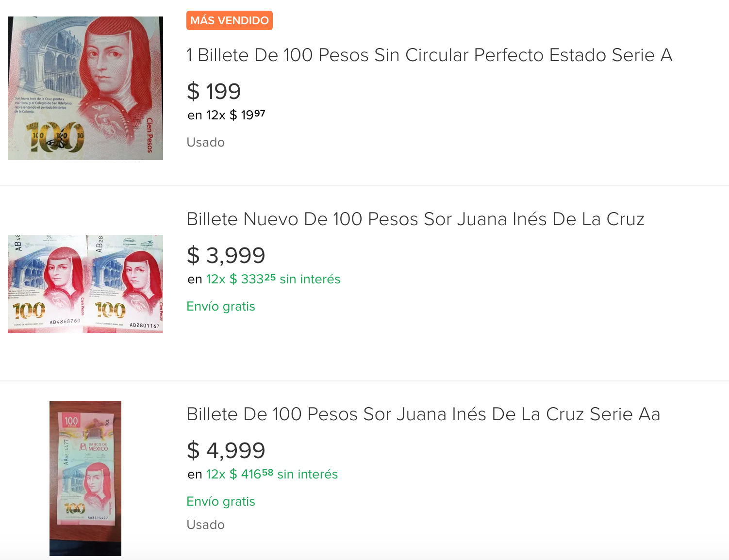
Task: Click the 'Usado' label under the $199 listing
Action: click(205, 142)
